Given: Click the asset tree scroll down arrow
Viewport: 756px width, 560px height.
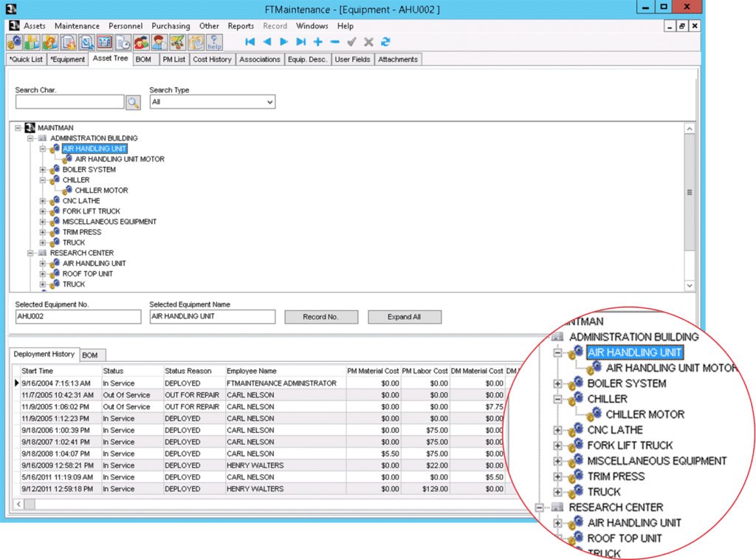Looking at the screenshot, I should (690, 286).
